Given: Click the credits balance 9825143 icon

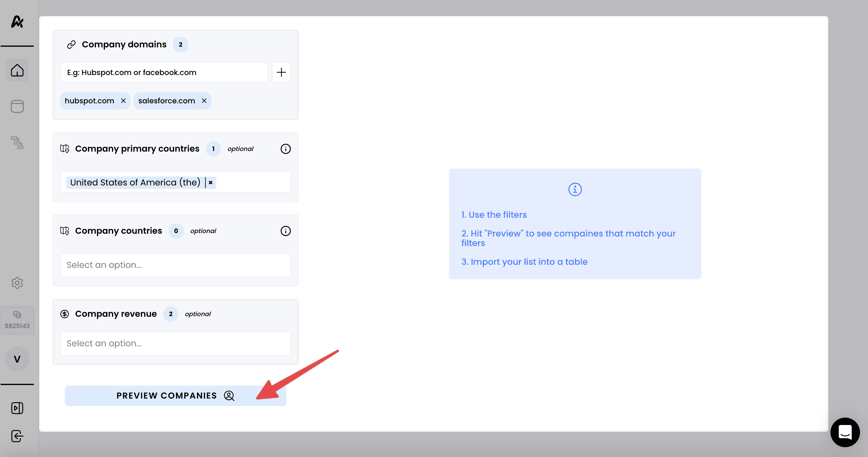Looking at the screenshot, I should (x=17, y=320).
